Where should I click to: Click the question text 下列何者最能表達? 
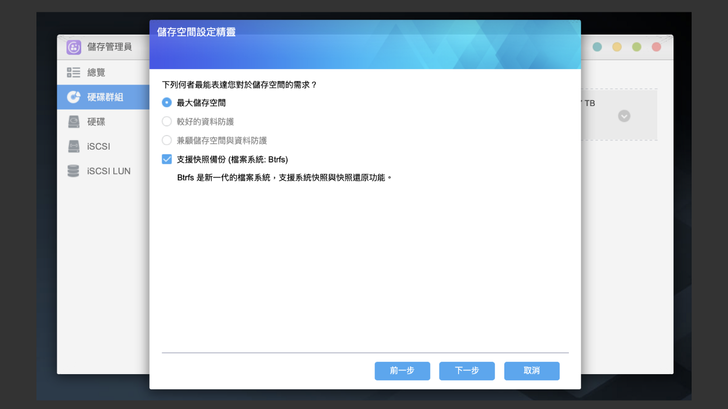pos(240,85)
